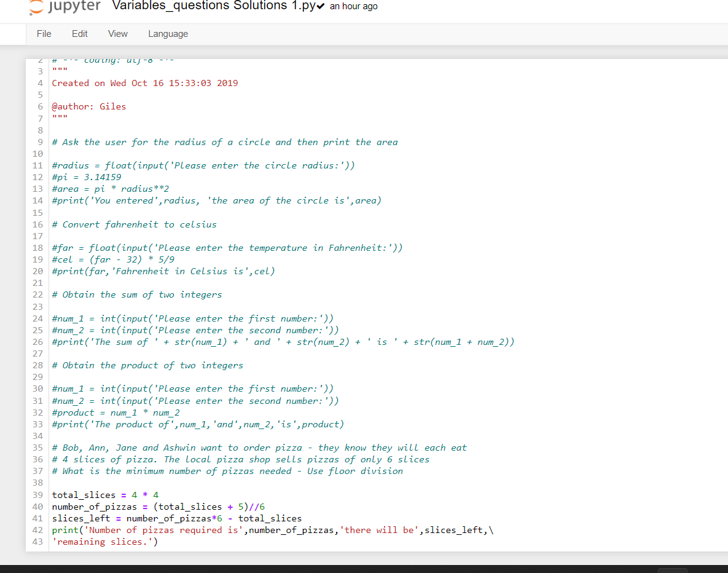Click comment line 'Bob, Ann, Jane and Ashwin'

[x=259, y=448]
